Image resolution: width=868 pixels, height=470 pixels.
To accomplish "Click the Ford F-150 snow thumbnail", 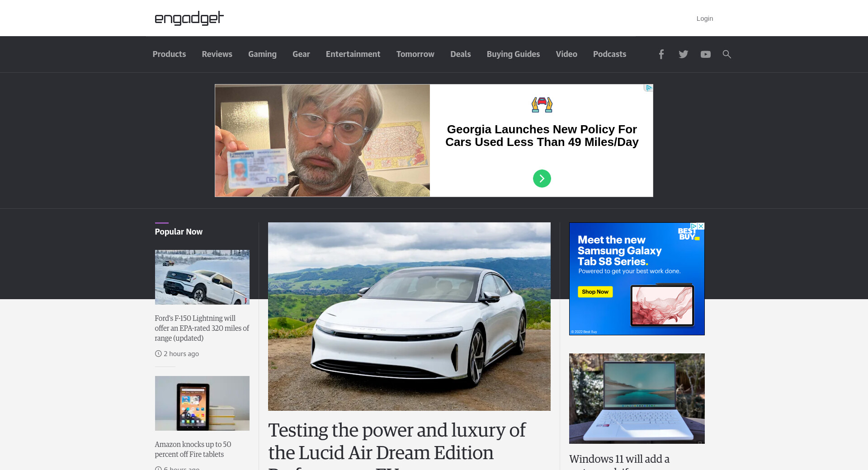I will click(x=202, y=277).
